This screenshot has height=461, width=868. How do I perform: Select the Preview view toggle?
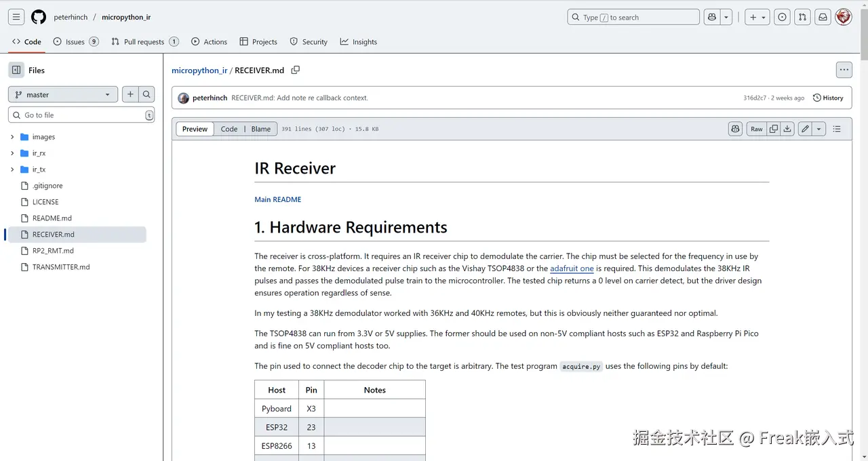point(195,129)
